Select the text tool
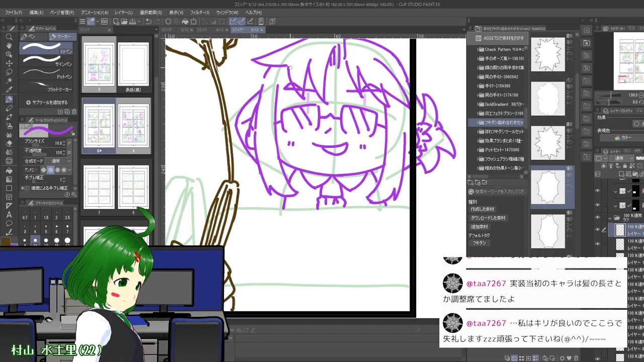The width and height of the screenshot is (644, 362). tap(9, 215)
